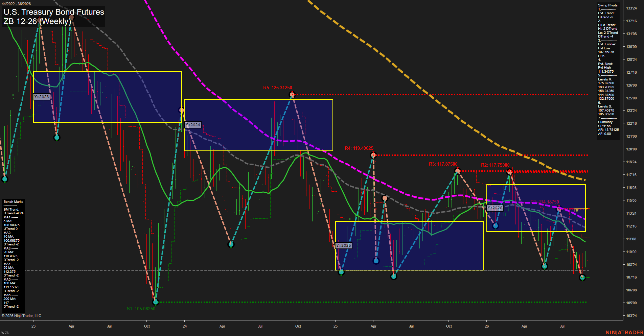
Task: Click the 175.87500 resistance level value
Action: click(606, 83)
